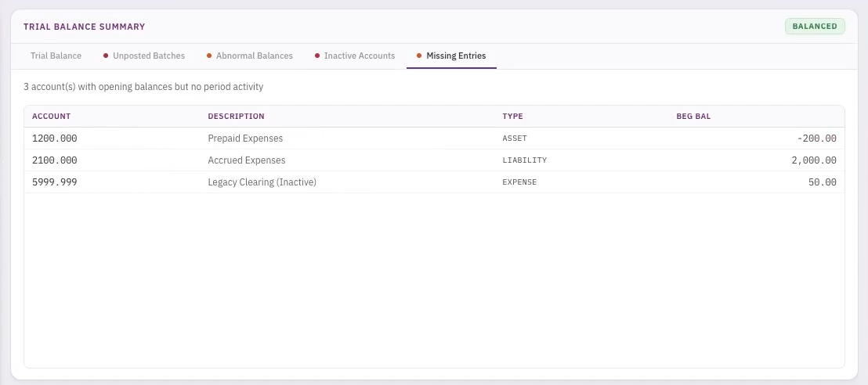
Task: Select the Abnormal Balances tab
Action: [254, 56]
